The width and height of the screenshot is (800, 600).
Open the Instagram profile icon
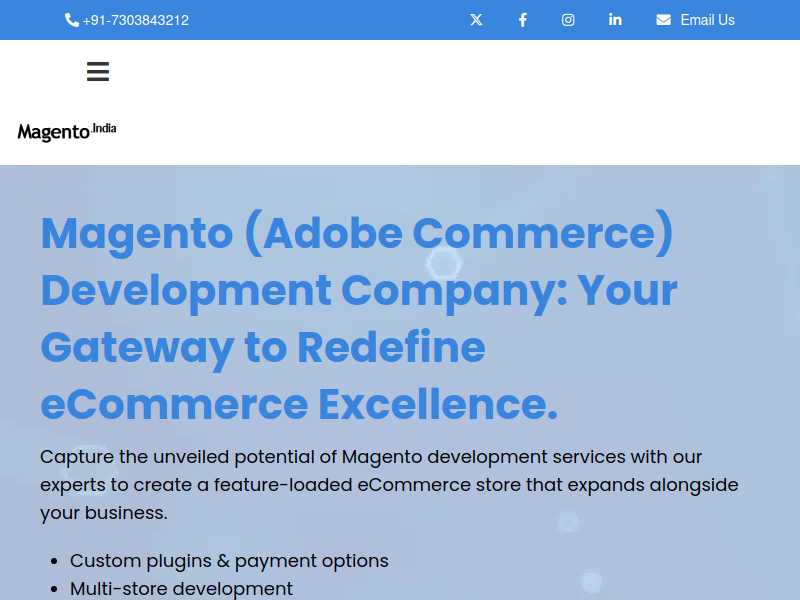pyautogui.click(x=568, y=20)
